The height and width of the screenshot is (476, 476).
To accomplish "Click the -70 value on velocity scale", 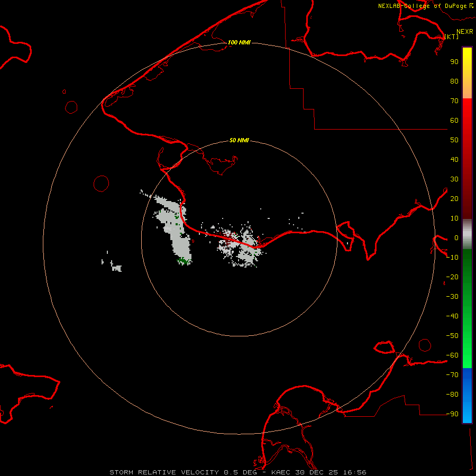I will [x=452, y=374].
